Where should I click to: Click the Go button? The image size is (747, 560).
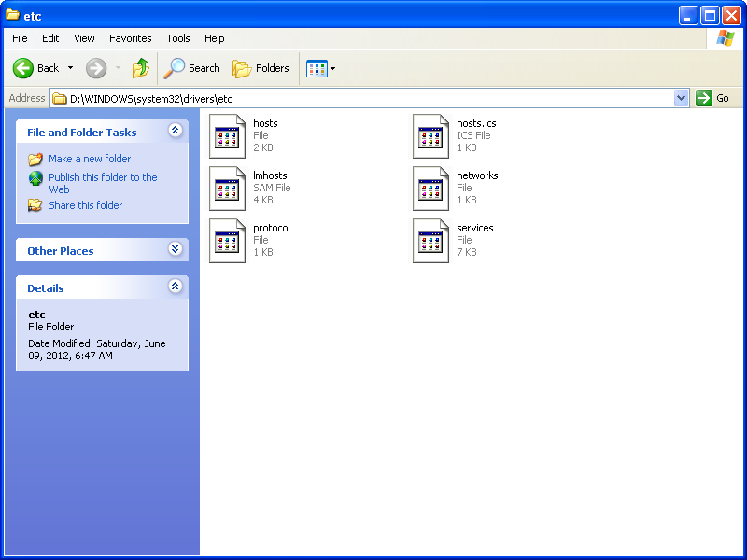tap(712, 98)
